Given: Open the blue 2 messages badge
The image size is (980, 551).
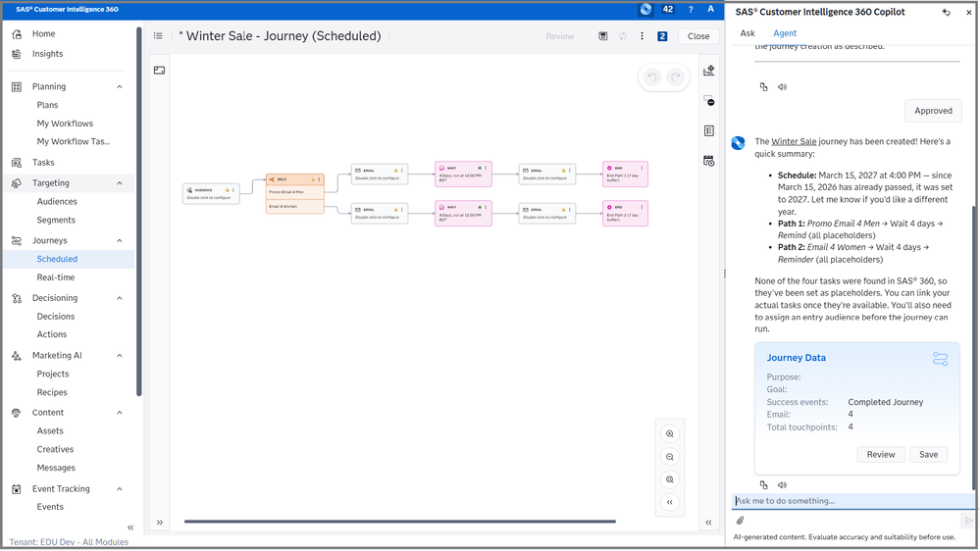Looking at the screenshot, I should (662, 36).
